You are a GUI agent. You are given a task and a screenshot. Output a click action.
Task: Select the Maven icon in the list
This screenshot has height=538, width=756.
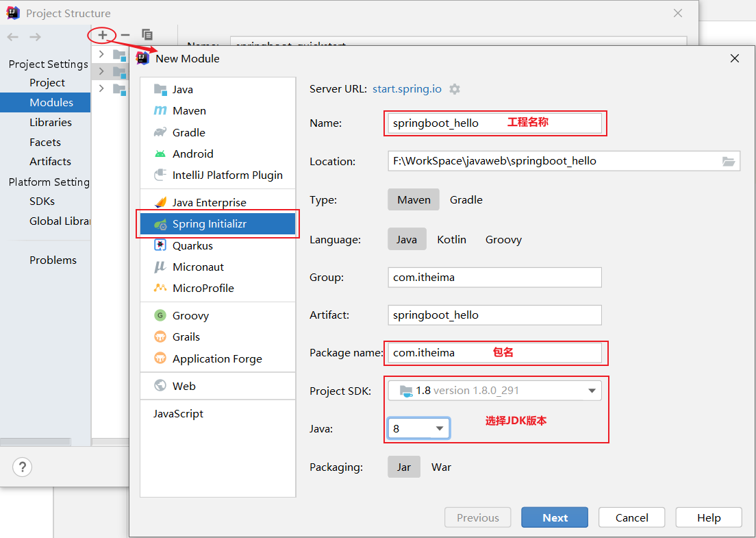point(160,110)
